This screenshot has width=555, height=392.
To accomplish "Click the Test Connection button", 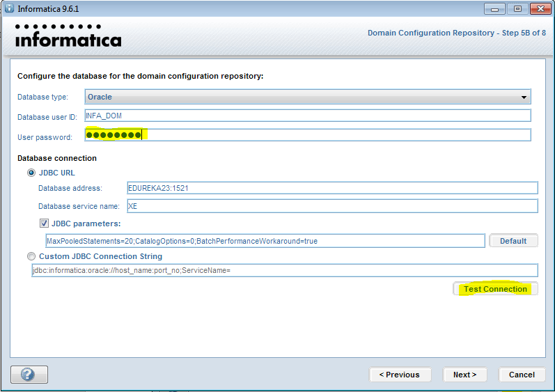I will tap(495, 289).
